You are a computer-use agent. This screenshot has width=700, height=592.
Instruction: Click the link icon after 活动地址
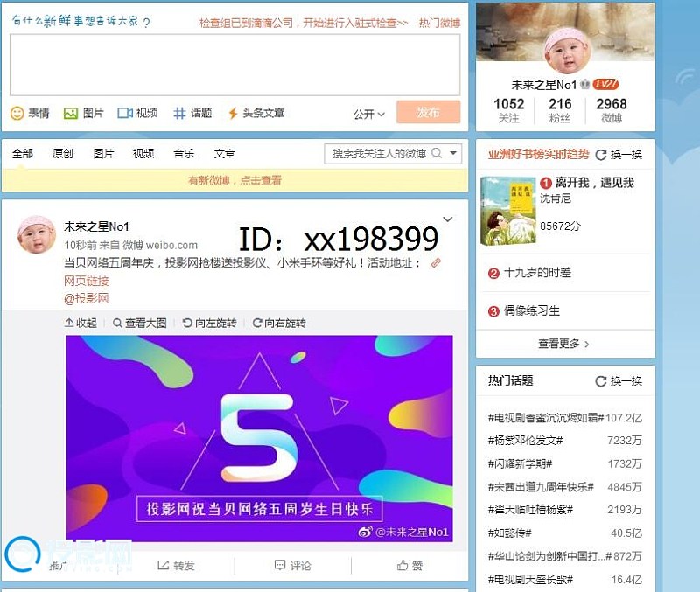click(x=436, y=263)
